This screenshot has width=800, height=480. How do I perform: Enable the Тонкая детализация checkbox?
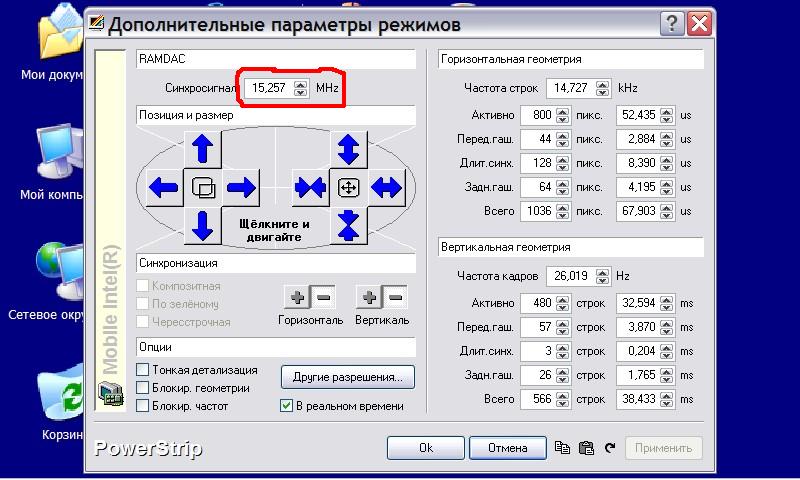(x=143, y=370)
